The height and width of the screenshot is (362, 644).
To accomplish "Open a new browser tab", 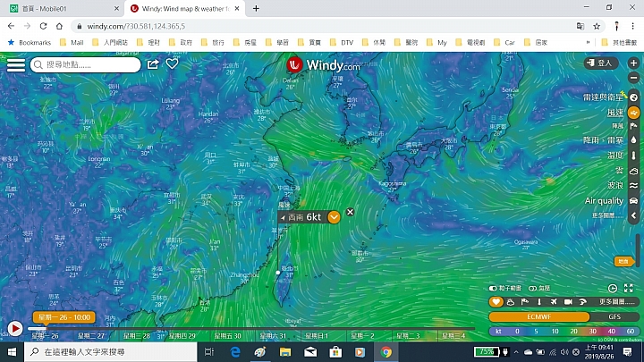I will 256,9.
